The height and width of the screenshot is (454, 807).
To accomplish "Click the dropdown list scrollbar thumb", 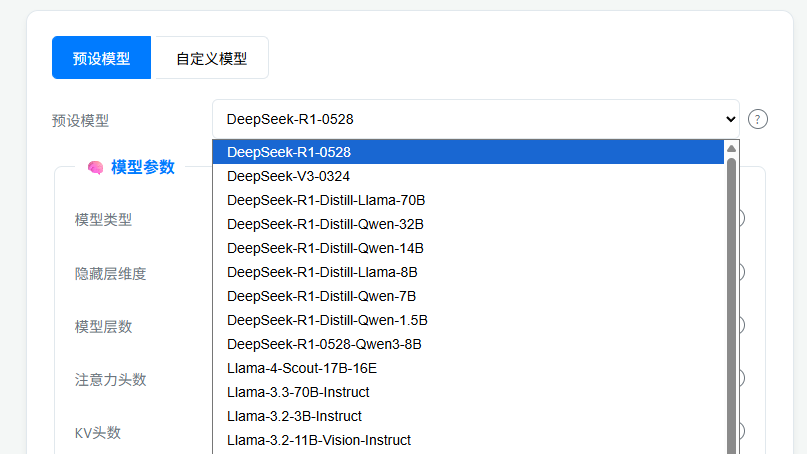I will [x=731, y=306].
